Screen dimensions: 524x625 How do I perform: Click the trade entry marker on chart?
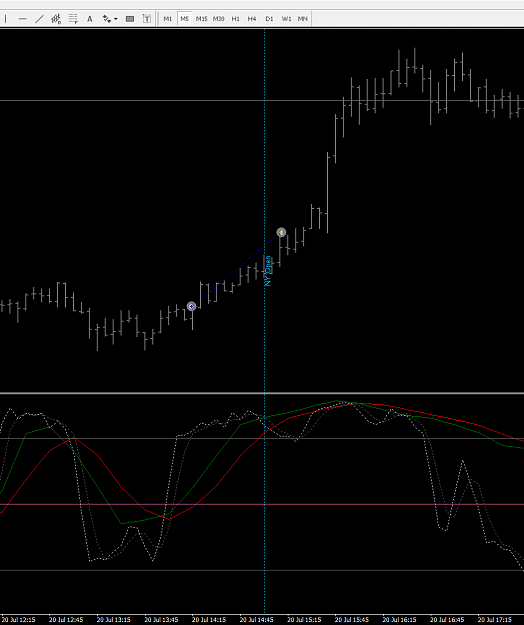(192, 306)
